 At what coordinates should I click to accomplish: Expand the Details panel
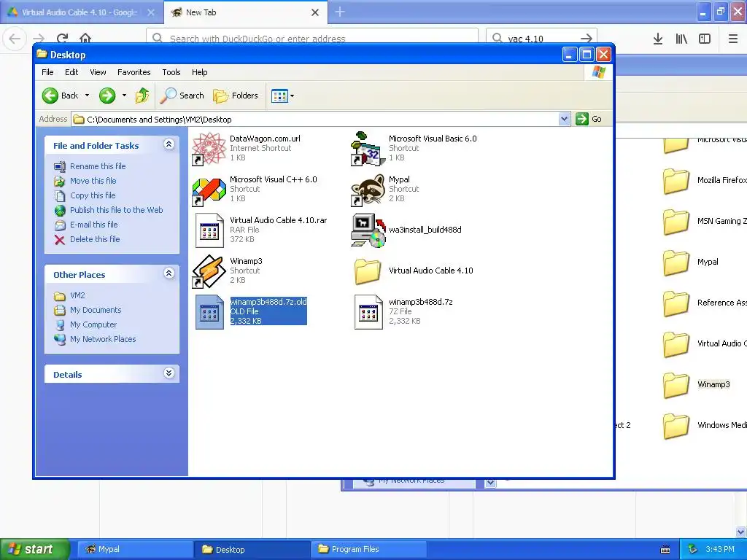169,373
